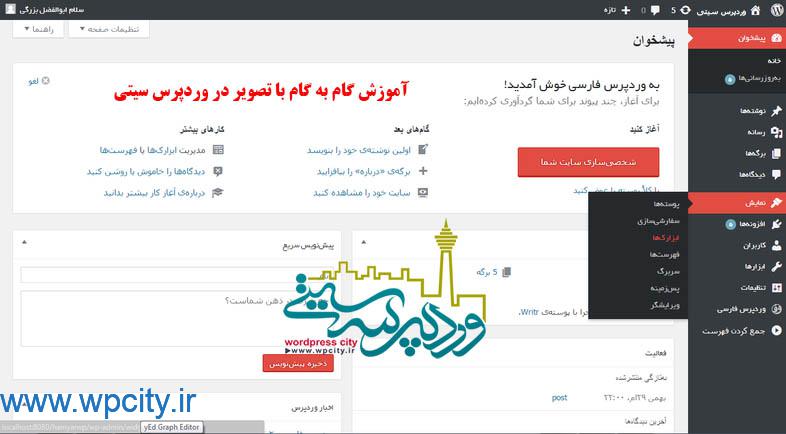Click the dismiss X icon next to لغو

[x=46, y=81]
